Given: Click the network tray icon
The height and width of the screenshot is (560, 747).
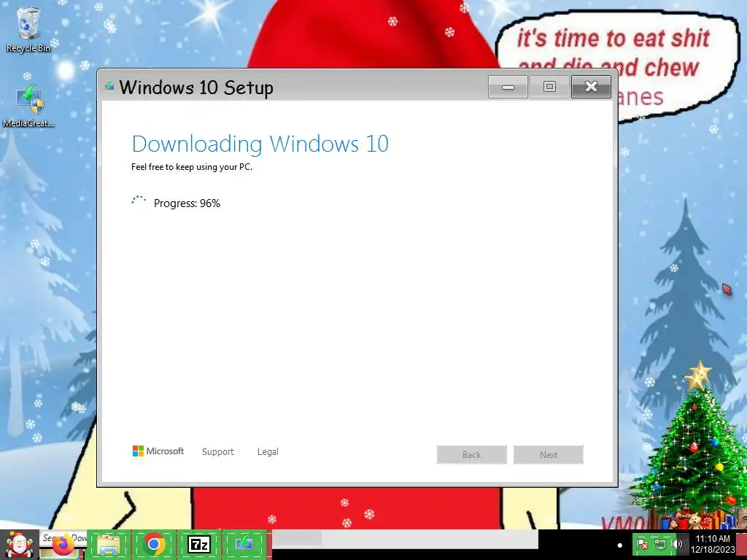Looking at the screenshot, I should [x=659, y=544].
